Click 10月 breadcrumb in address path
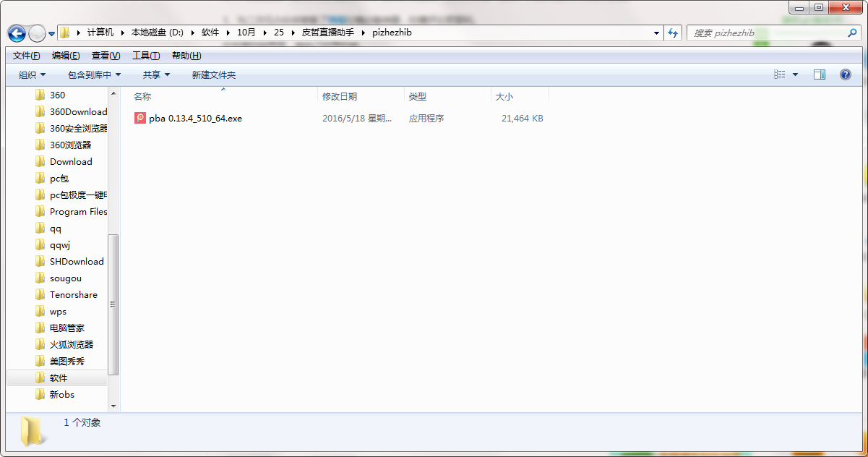 click(246, 33)
